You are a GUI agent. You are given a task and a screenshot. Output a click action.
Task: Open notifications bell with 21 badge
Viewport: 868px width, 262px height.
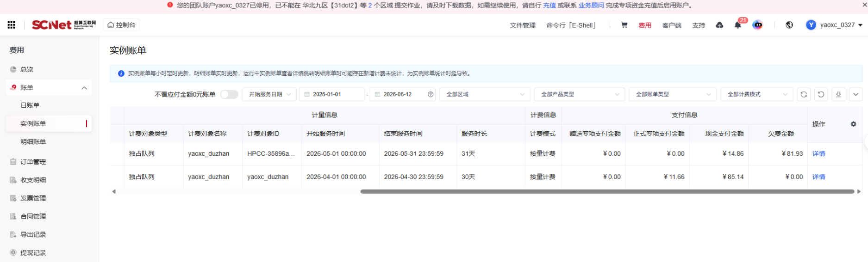pos(738,25)
